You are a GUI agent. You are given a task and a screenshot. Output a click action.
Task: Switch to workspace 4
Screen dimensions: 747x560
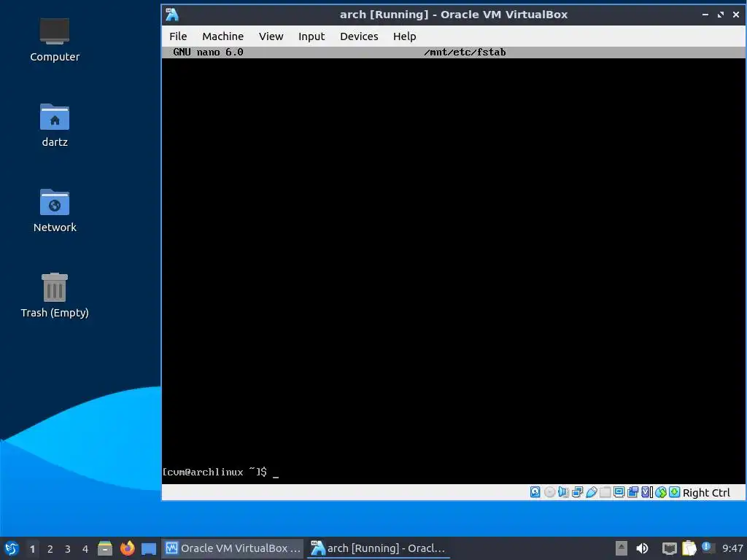[85, 548]
